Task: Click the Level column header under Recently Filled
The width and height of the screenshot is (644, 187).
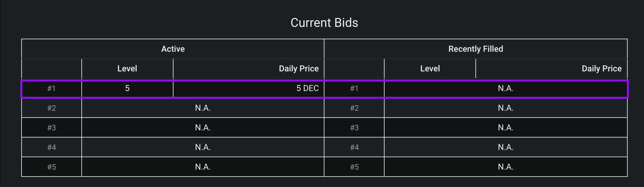Action: coord(430,69)
